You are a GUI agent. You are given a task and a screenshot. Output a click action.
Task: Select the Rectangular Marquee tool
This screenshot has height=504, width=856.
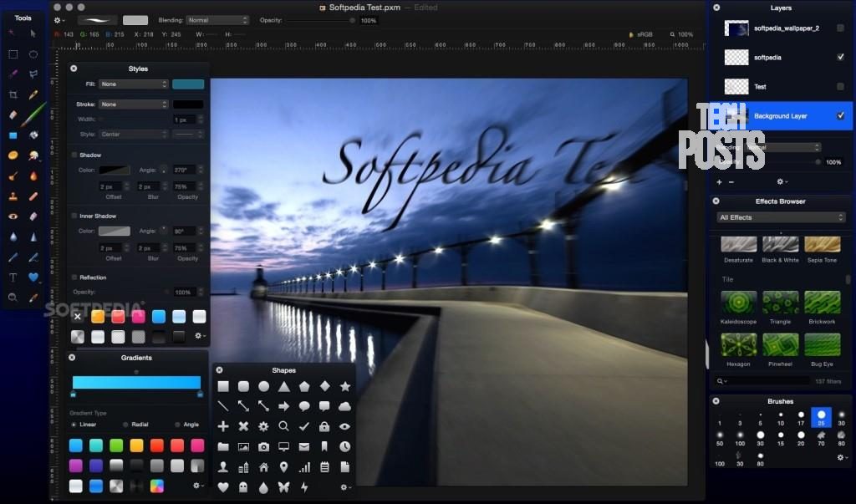[x=13, y=54]
